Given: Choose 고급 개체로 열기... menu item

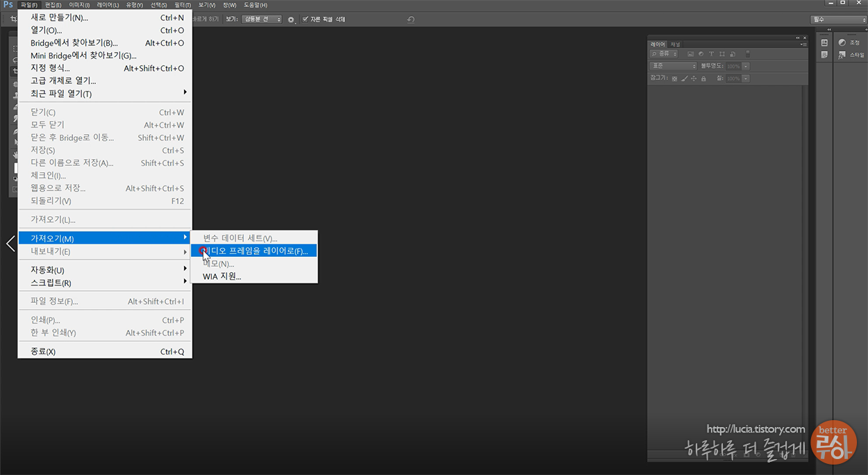Looking at the screenshot, I should 105,81.
